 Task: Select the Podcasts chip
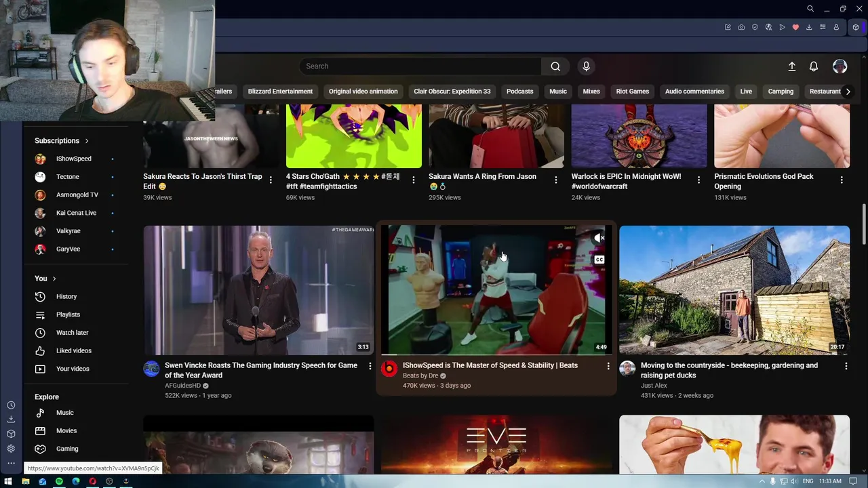pos(520,91)
